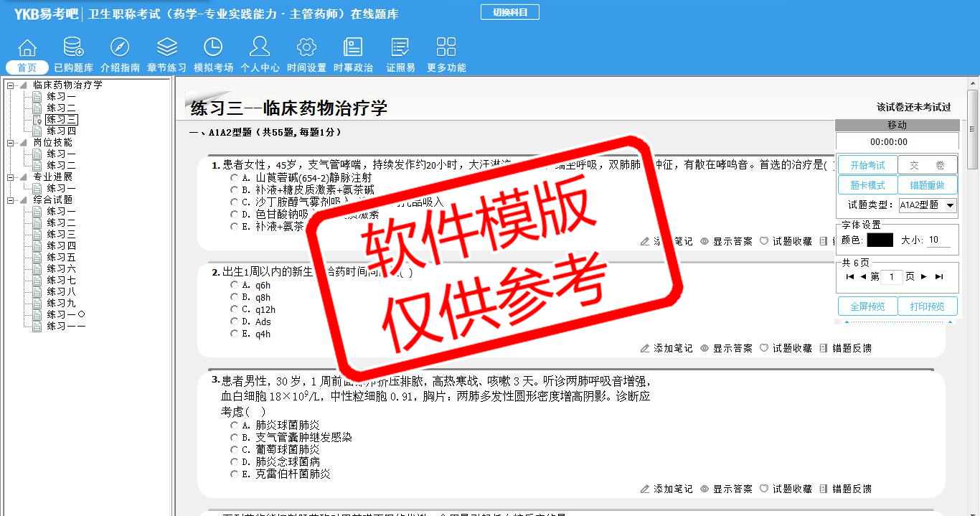Open the 模拟考场 clock icon
The image size is (980, 516).
213,47
